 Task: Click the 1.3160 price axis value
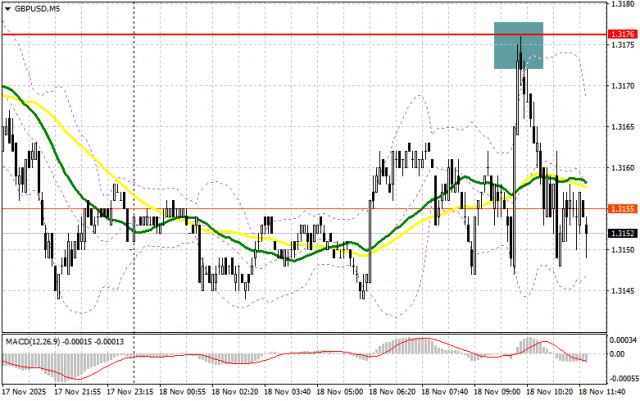tap(622, 167)
